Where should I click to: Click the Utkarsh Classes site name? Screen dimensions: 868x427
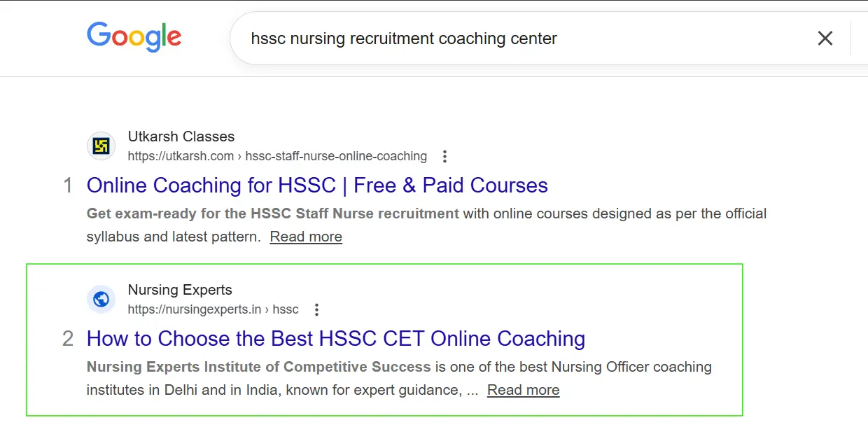[x=181, y=136]
